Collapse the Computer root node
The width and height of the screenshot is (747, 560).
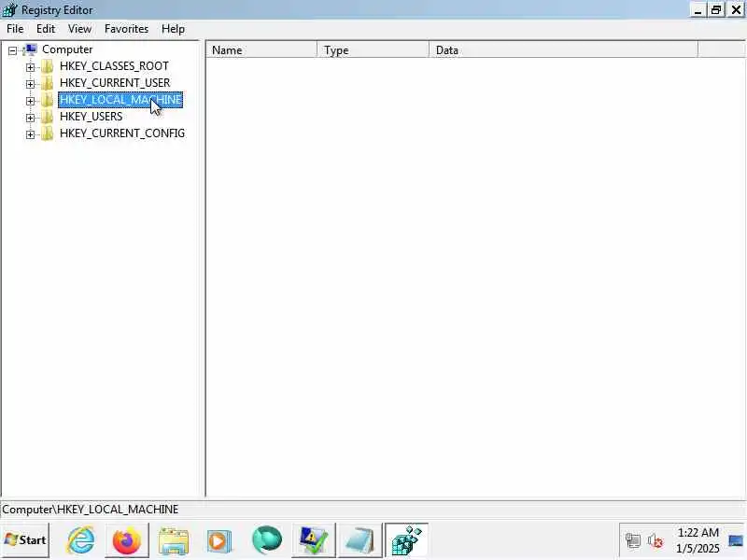(13, 50)
